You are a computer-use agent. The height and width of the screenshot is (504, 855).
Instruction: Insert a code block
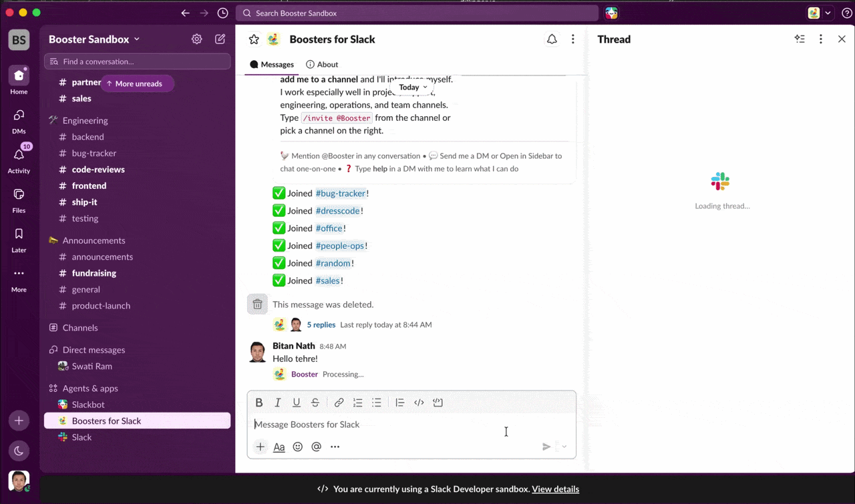pyautogui.click(x=438, y=403)
